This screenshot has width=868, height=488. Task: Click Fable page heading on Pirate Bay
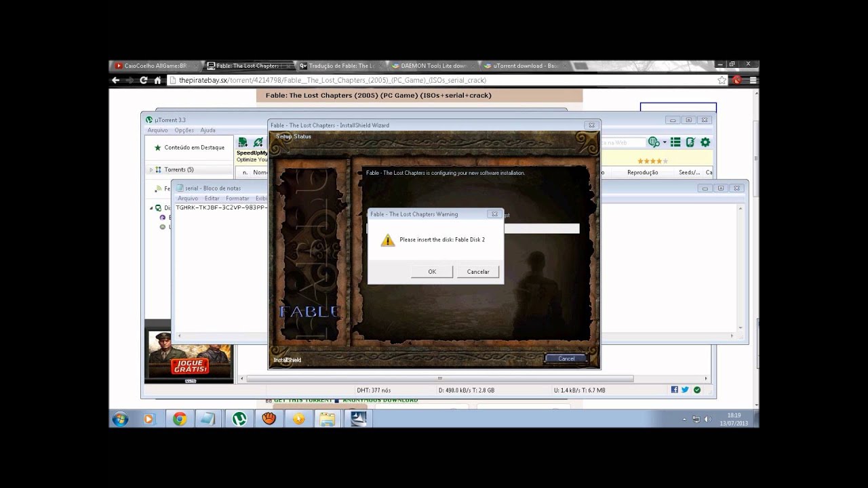tap(378, 96)
